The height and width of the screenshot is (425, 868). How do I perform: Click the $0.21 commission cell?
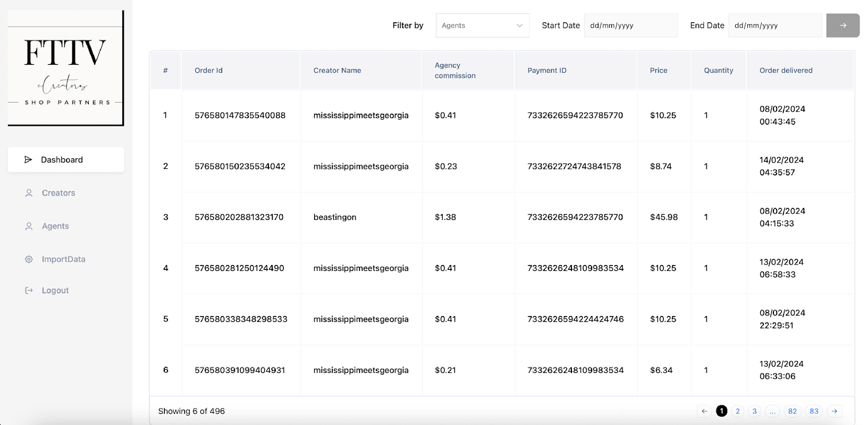[x=445, y=370]
